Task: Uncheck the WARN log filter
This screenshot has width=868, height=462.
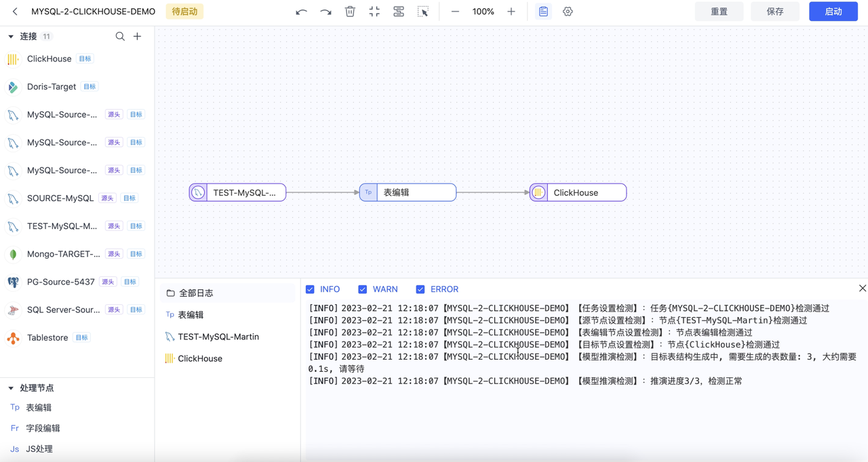Action: (362, 289)
